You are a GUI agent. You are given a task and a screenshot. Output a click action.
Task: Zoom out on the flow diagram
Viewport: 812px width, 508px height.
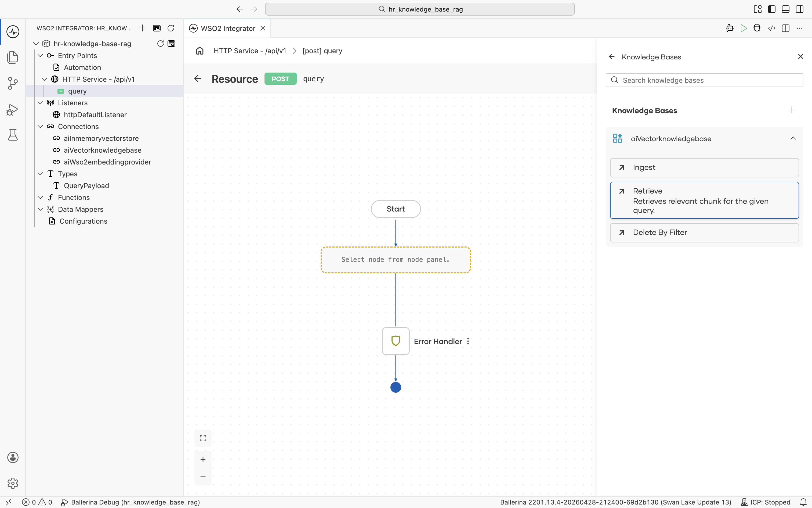[203, 477]
